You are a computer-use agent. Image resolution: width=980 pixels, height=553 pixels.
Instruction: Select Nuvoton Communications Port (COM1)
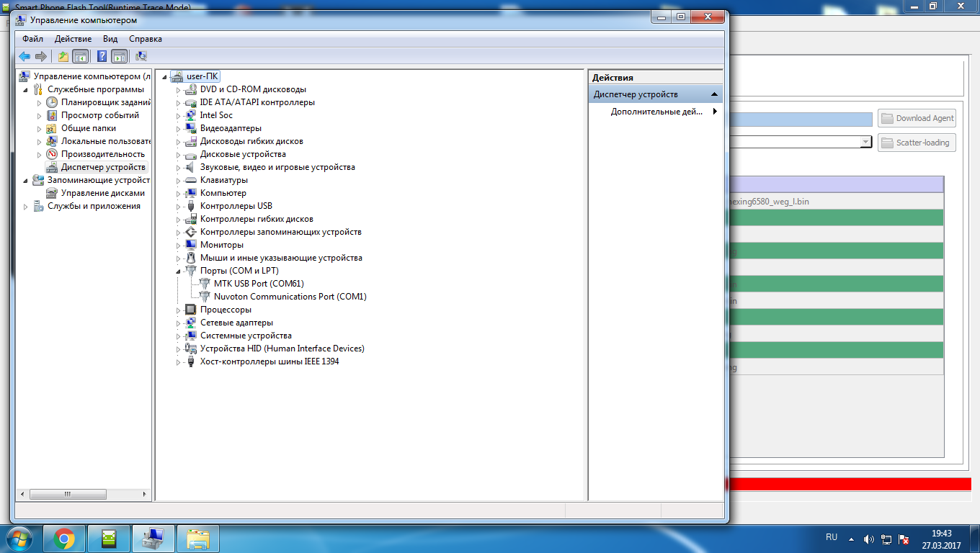(290, 297)
